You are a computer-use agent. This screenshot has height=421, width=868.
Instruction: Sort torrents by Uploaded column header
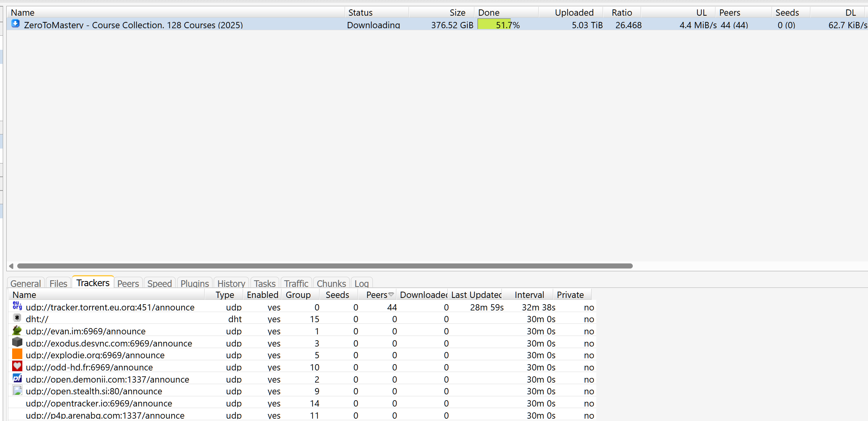click(574, 13)
